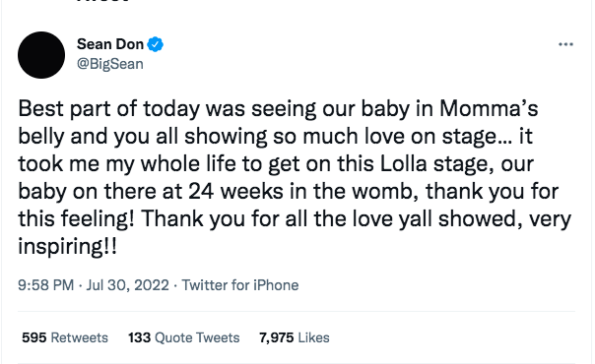Click the blue verified badge
Image resolution: width=595 pixels, height=364 pixels.
(x=155, y=44)
